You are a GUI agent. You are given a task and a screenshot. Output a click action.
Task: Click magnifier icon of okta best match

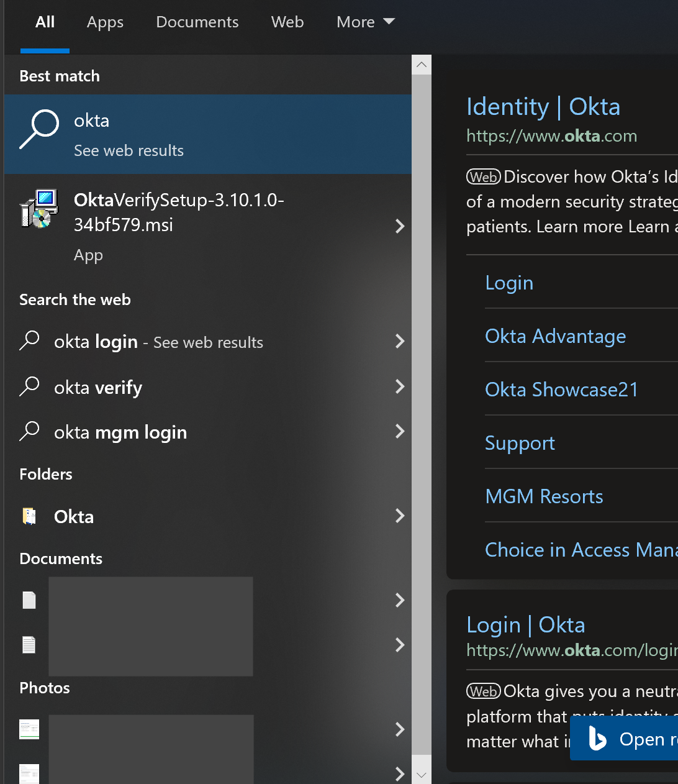(39, 129)
